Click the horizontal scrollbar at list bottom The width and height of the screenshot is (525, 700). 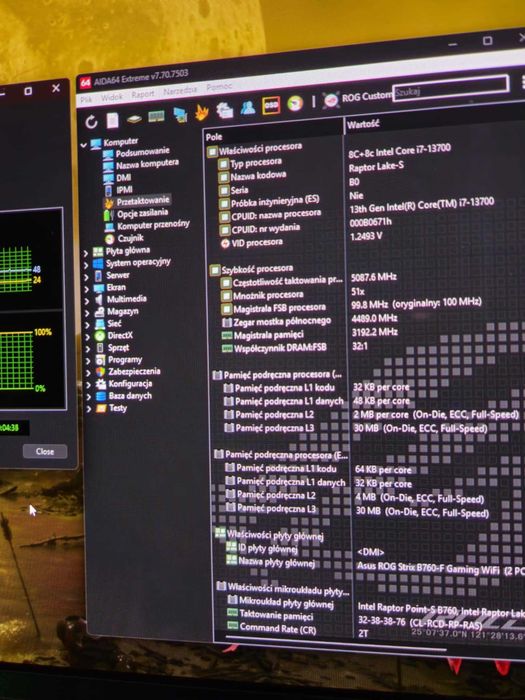pos(335,644)
